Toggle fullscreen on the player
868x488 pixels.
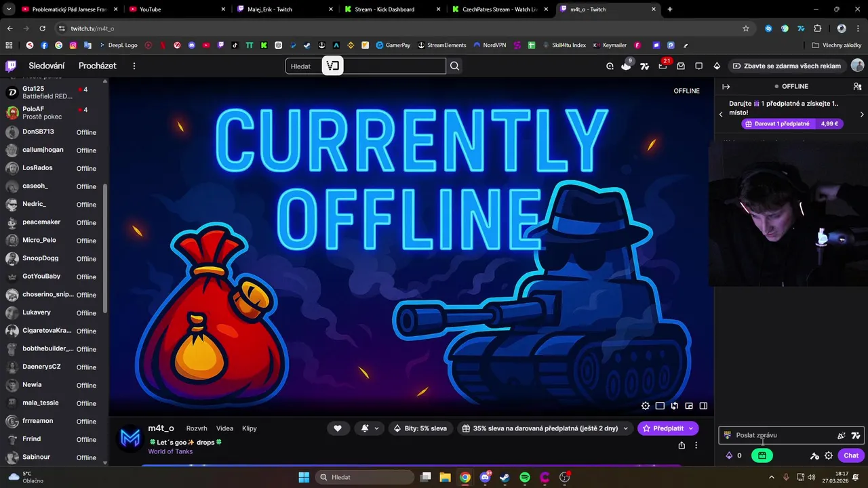tap(660, 406)
